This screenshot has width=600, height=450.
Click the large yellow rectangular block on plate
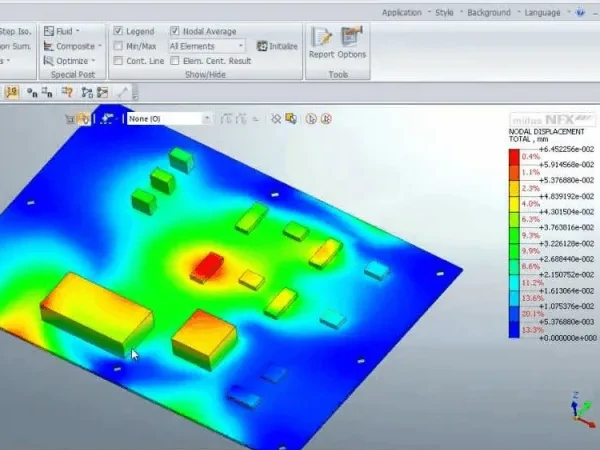[x=97, y=314]
